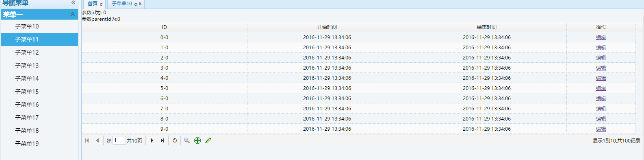
Task: Refresh the data grid
Action: [175, 140]
